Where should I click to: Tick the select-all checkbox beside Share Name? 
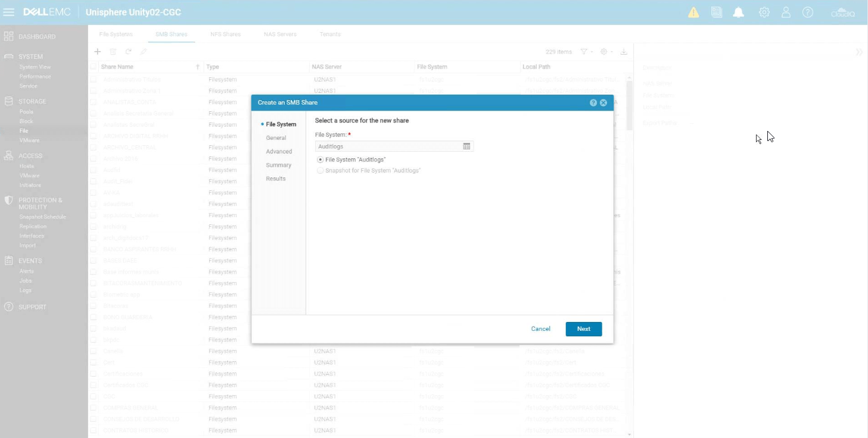click(93, 67)
